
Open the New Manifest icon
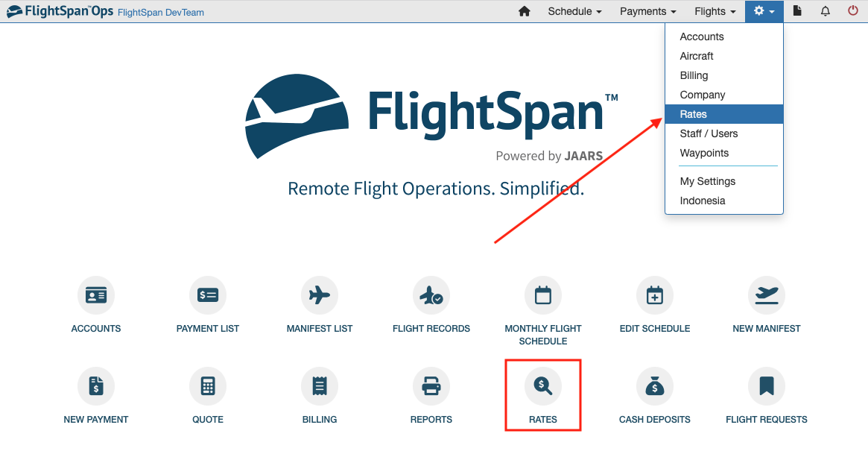pyautogui.click(x=766, y=294)
